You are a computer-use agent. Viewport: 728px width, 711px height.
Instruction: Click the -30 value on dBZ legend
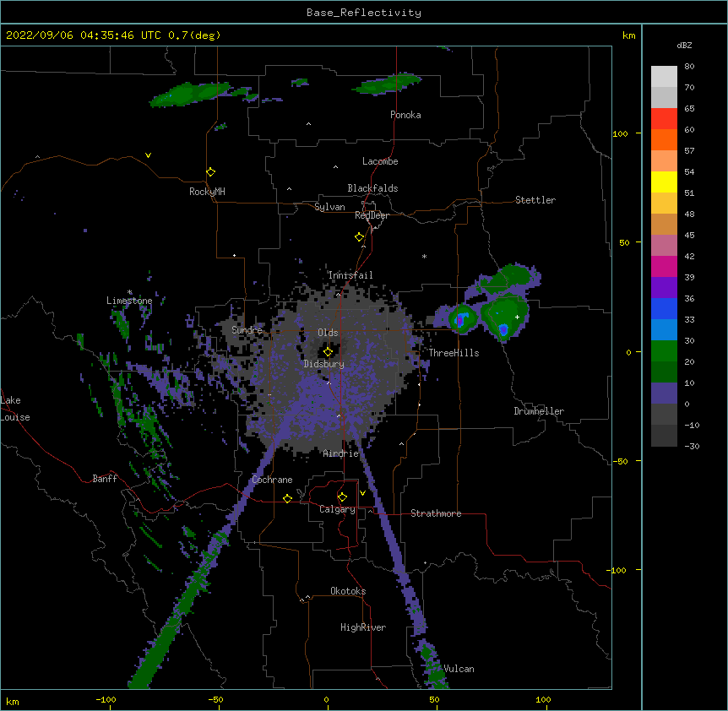pyautogui.click(x=692, y=446)
